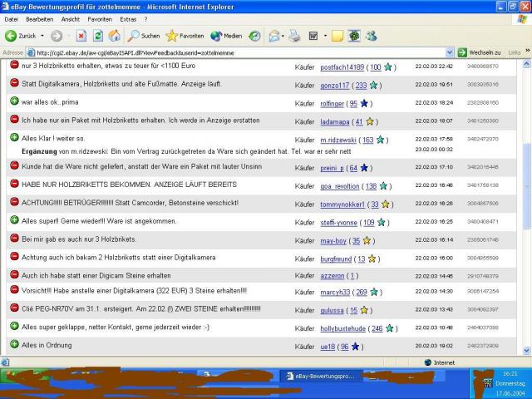Viewport: 532px width, 399px height.
Task: Click feedback score 233 link
Action: tap(361, 86)
